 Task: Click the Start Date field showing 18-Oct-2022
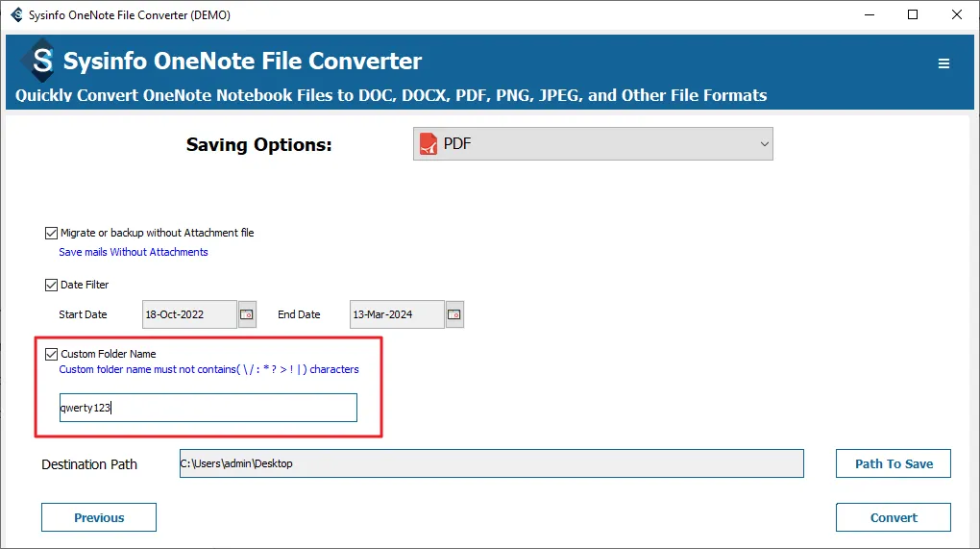click(189, 314)
